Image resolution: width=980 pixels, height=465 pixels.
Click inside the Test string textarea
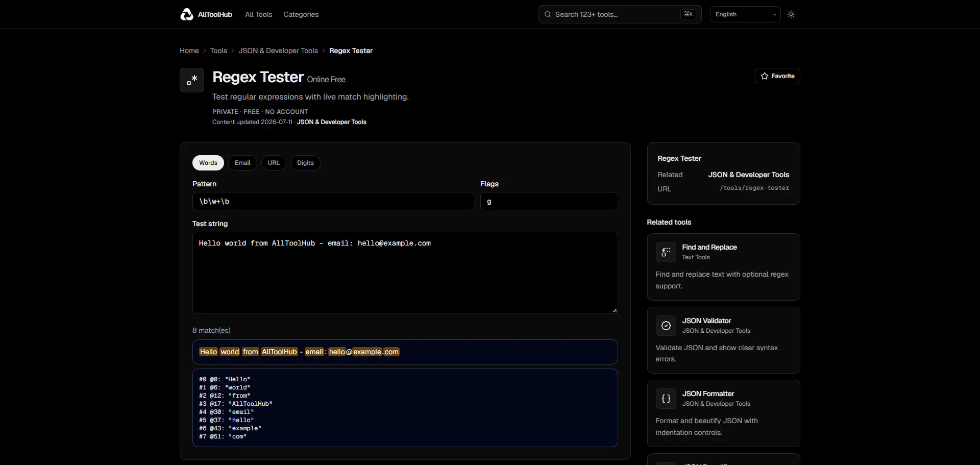[x=405, y=273]
